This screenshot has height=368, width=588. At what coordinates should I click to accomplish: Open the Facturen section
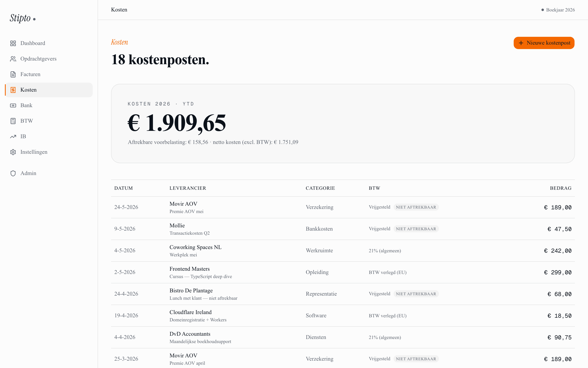coord(49,74)
